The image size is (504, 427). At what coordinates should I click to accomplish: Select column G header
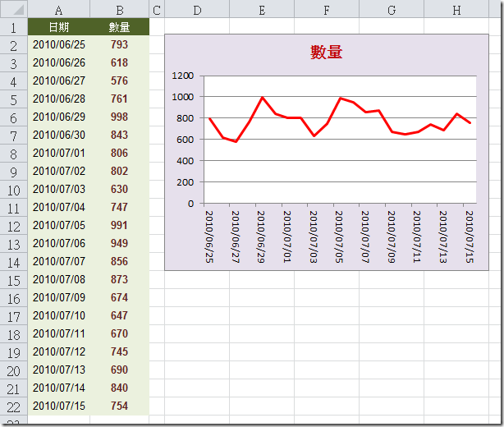pyautogui.click(x=392, y=9)
